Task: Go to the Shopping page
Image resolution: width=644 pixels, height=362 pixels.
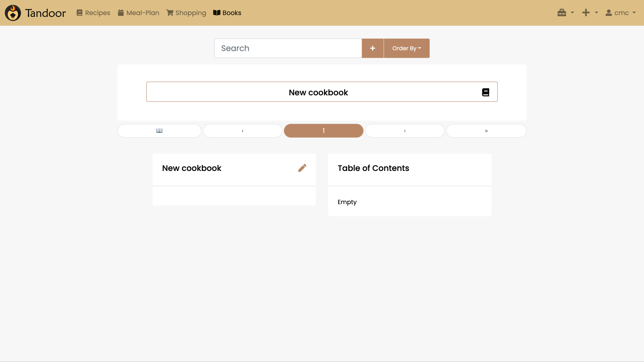Action: coord(186,13)
